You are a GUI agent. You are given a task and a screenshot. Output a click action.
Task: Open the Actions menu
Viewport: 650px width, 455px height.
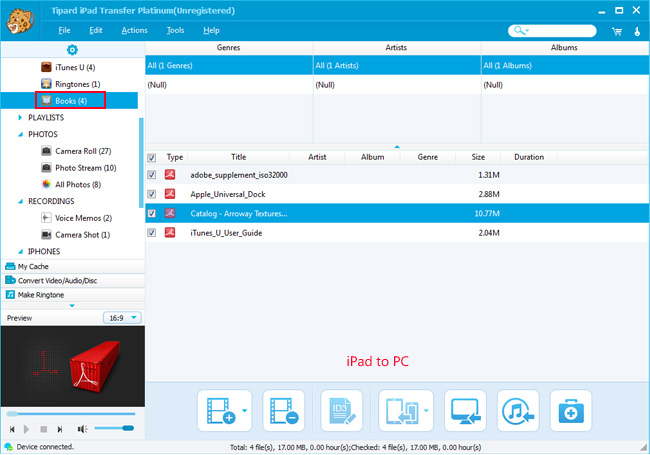[x=134, y=30]
